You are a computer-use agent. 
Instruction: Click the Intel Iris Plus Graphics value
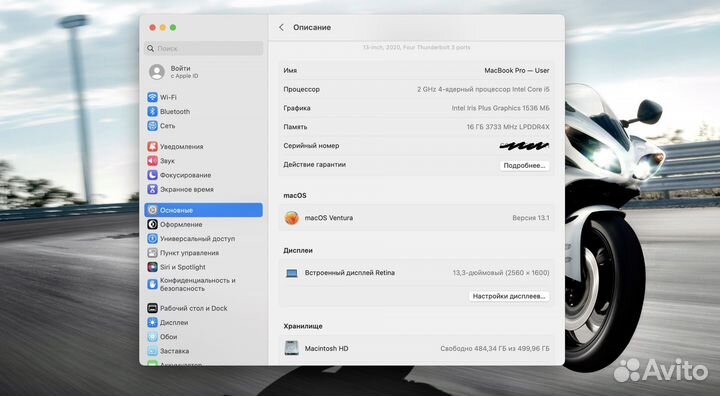(501, 108)
